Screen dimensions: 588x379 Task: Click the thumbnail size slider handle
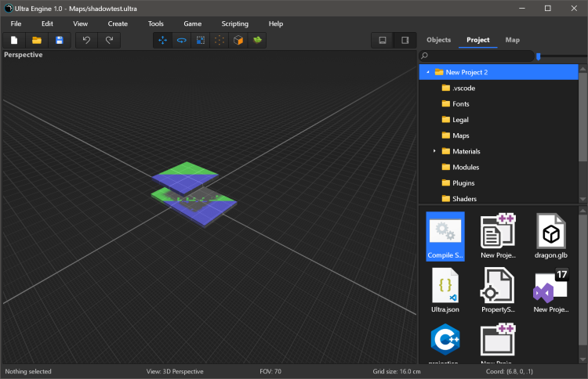coord(538,56)
